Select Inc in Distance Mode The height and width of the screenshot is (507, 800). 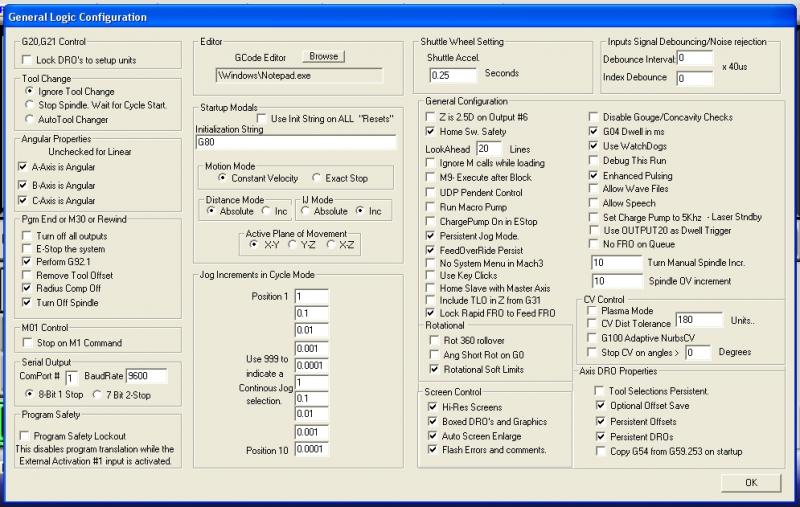[x=266, y=211]
